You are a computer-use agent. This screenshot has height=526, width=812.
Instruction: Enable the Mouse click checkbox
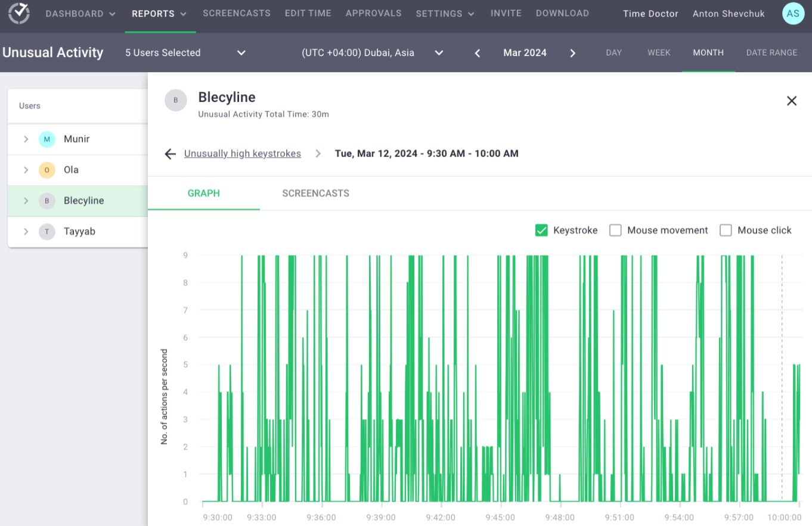tap(726, 230)
